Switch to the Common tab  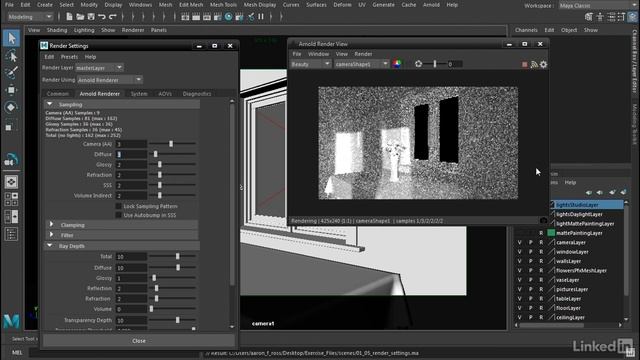pos(58,94)
